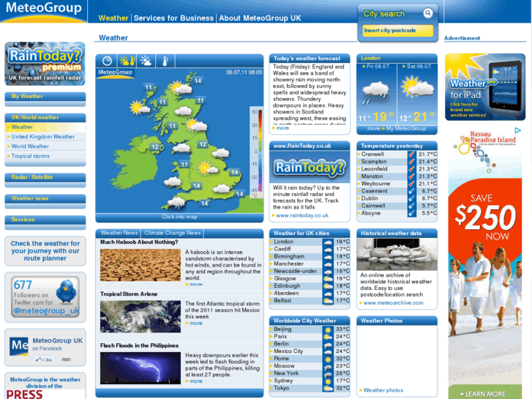This screenshot has height=399, width=532.
Task: Click the weather icon beside Moscow
Action: [328, 366]
